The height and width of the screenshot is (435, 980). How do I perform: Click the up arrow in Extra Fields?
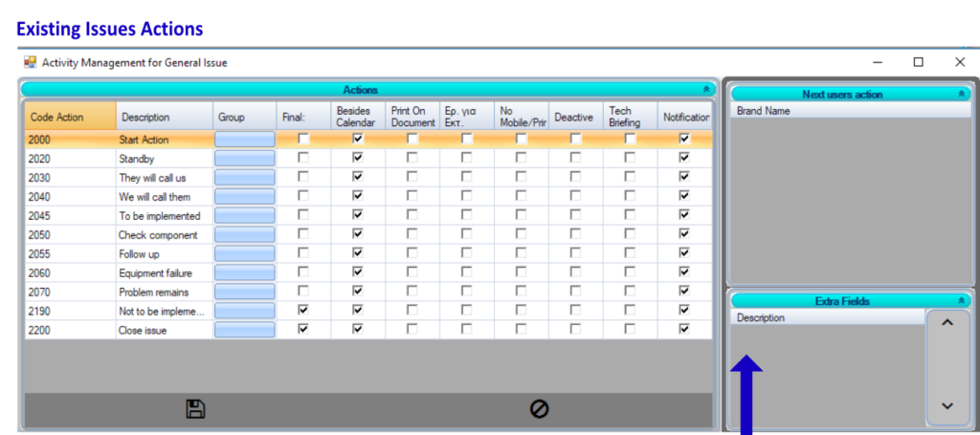(x=947, y=323)
